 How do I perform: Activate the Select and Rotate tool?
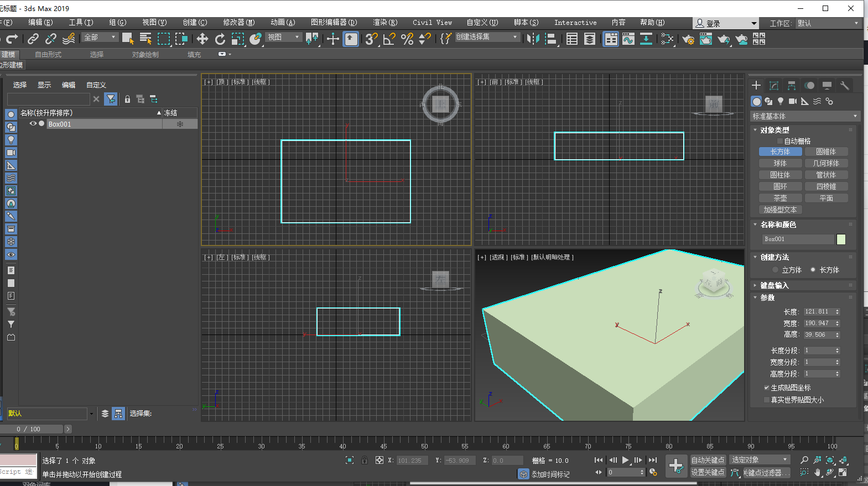point(220,38)
